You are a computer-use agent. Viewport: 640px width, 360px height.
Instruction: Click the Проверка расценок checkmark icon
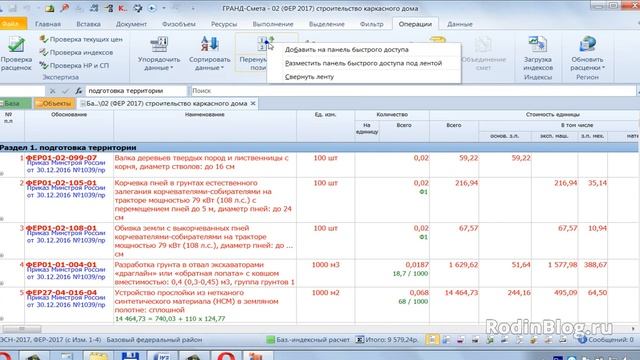point(16,44)
